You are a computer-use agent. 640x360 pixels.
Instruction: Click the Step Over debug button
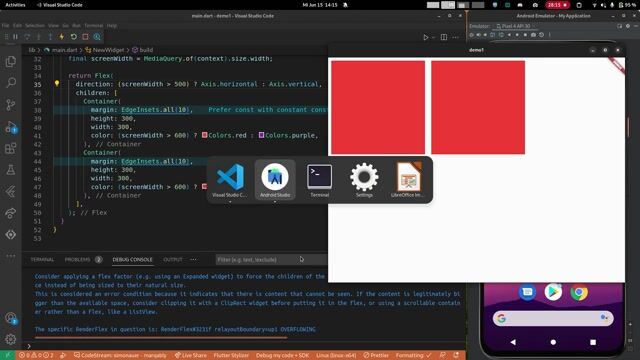tap(27, 37)
